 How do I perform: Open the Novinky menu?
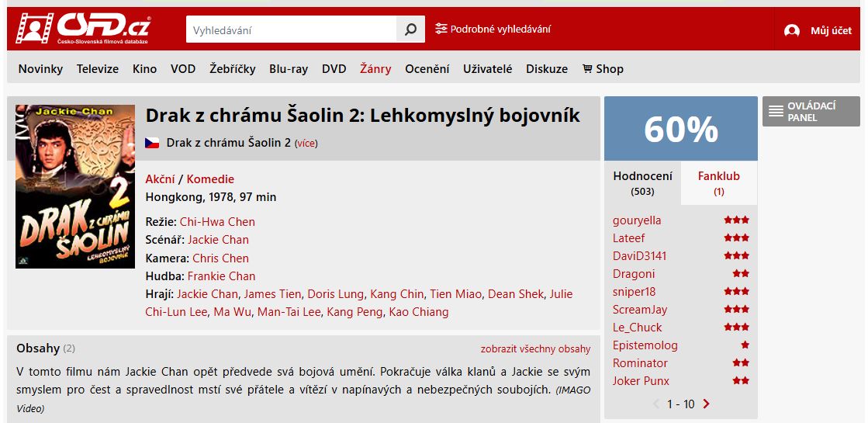(x=40, y=68)
